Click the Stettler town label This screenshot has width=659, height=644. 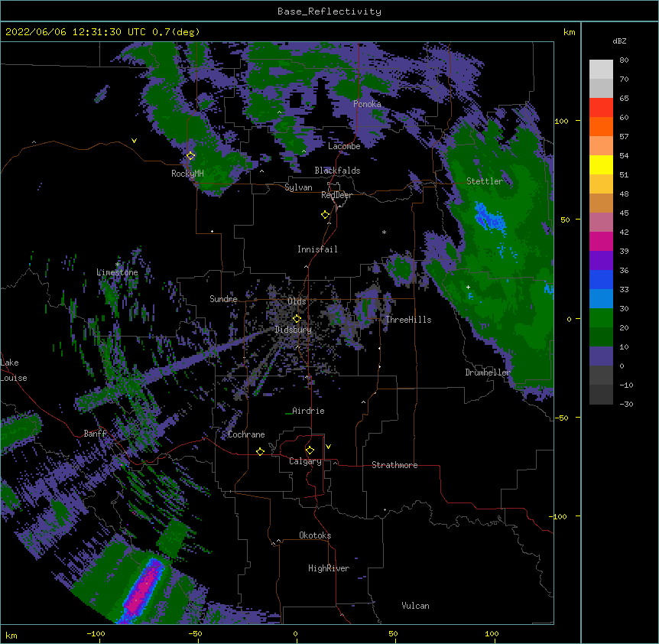485,181
